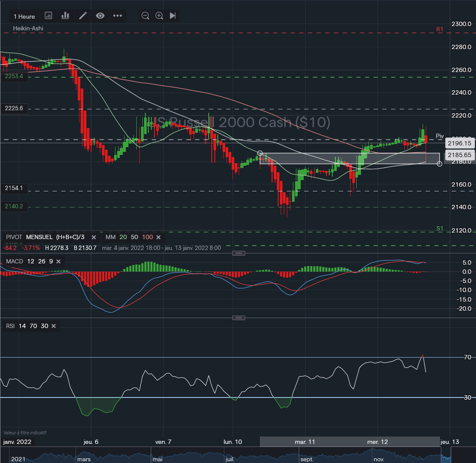
Task: Click the zoom out magnifier icon
Action: [145, 16]
